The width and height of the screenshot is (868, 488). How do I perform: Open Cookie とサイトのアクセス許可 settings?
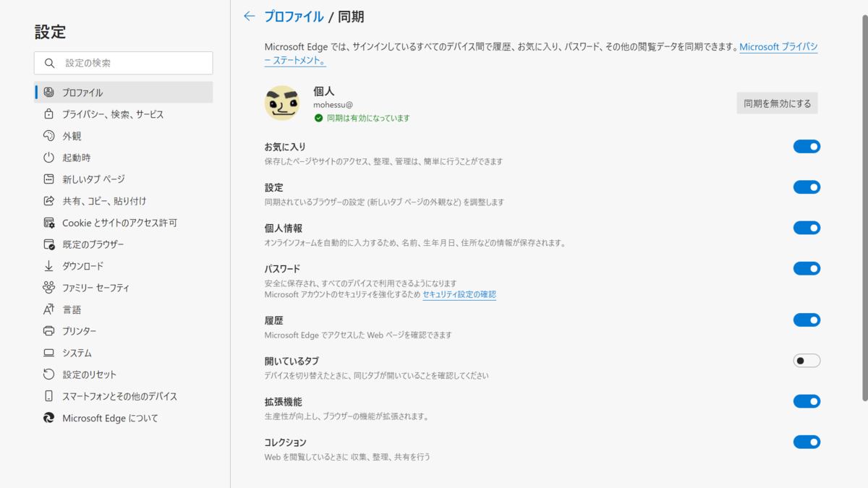(x=124, y=223)
